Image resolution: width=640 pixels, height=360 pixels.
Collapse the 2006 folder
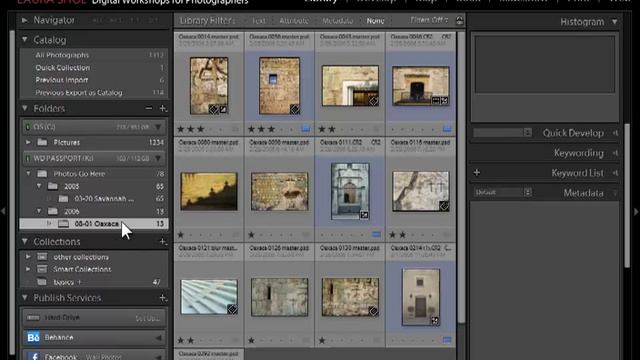point(39,211)
